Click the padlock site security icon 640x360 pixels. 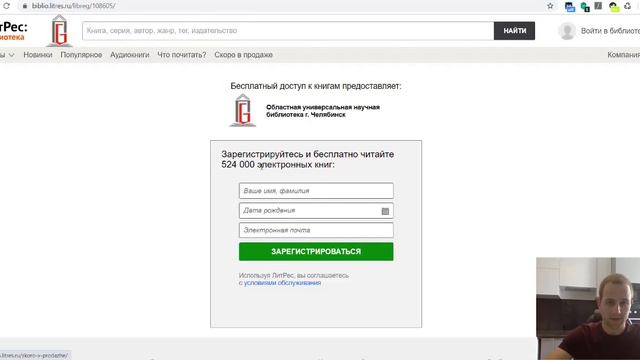coord(24,6)
